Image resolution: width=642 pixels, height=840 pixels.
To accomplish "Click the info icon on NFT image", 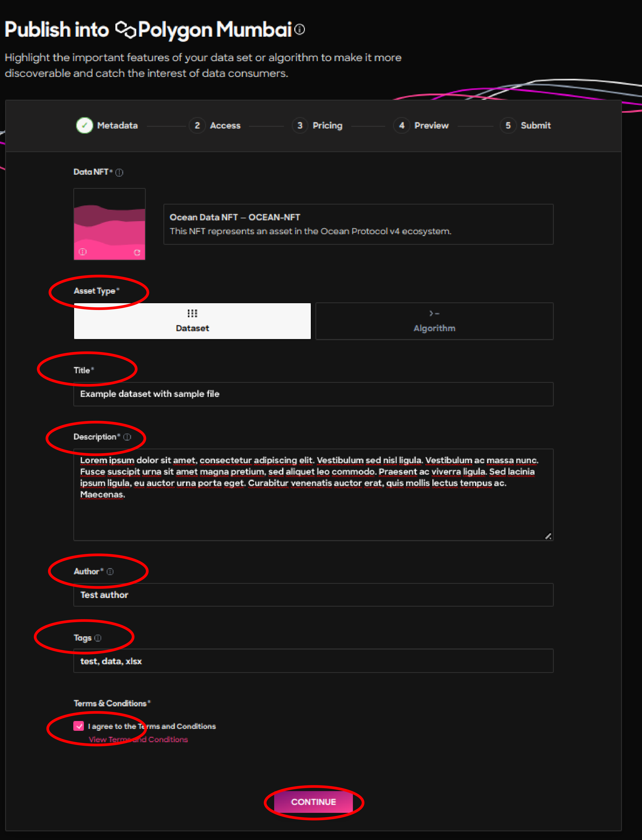I will tap(83, 252).
